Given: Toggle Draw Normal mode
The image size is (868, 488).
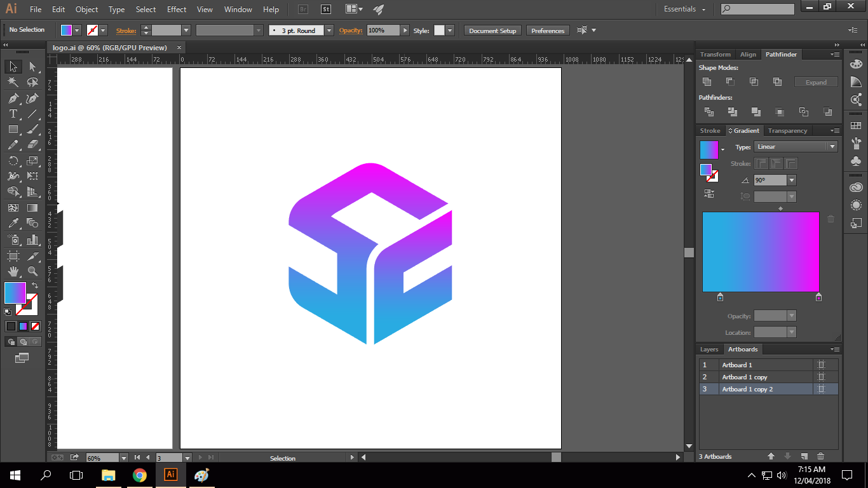Looking at the screenshot, I should click(11, 342).
